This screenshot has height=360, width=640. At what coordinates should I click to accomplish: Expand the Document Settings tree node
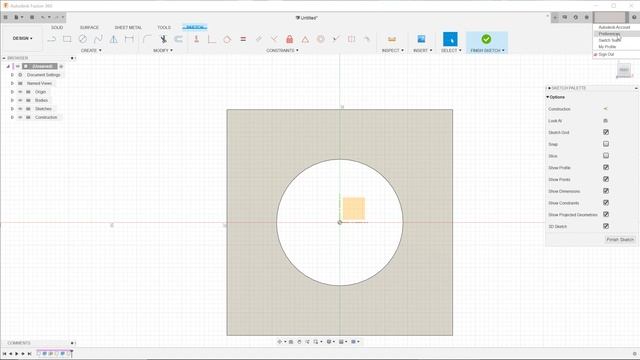[12, 75]
